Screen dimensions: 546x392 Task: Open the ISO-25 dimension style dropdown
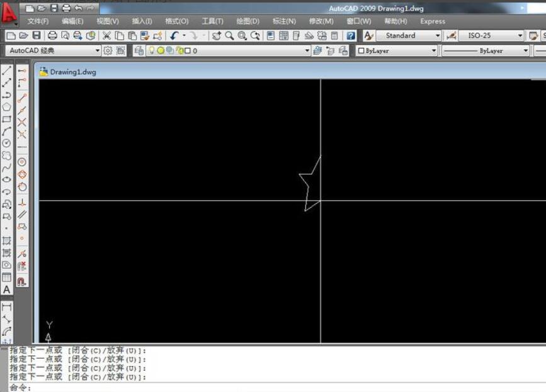(521, 36)
